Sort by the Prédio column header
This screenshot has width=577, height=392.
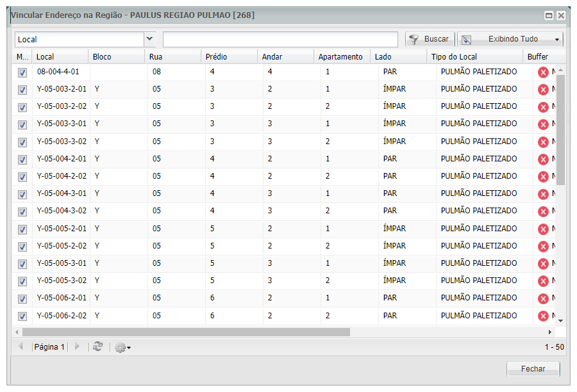[x=230, y=57]
